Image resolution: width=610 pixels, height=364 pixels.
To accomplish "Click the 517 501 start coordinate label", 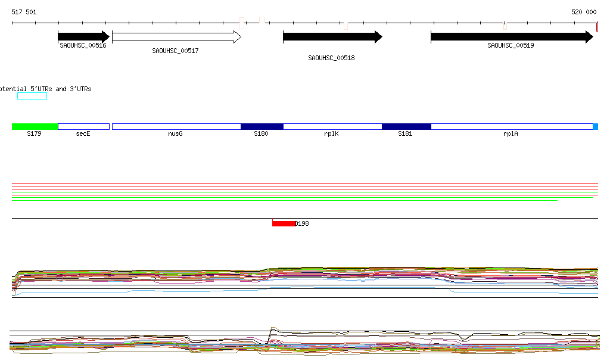I will [x=24, y=12].
